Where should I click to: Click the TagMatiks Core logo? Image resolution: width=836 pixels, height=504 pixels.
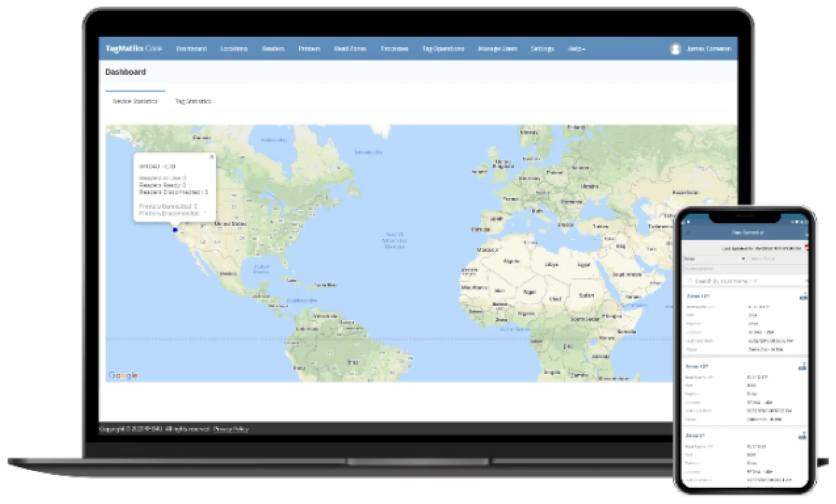[134, 48]
